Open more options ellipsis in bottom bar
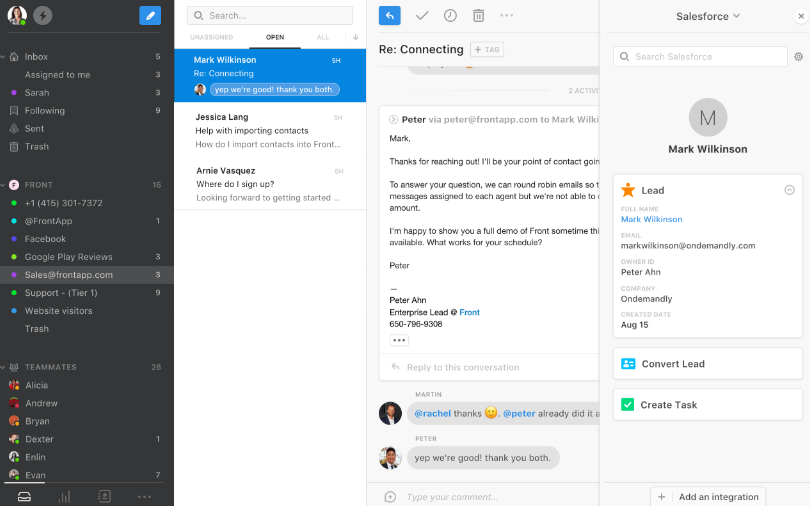 [145, 497]
